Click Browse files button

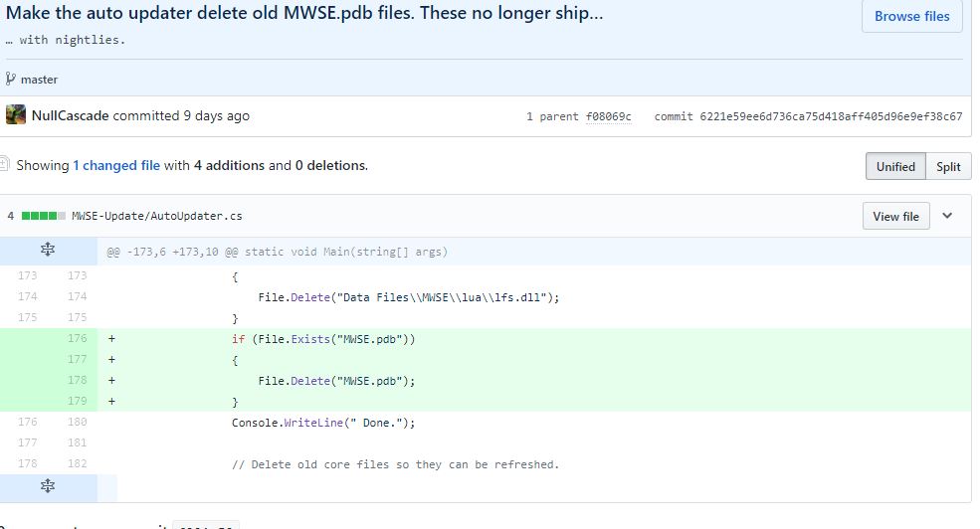912,16
